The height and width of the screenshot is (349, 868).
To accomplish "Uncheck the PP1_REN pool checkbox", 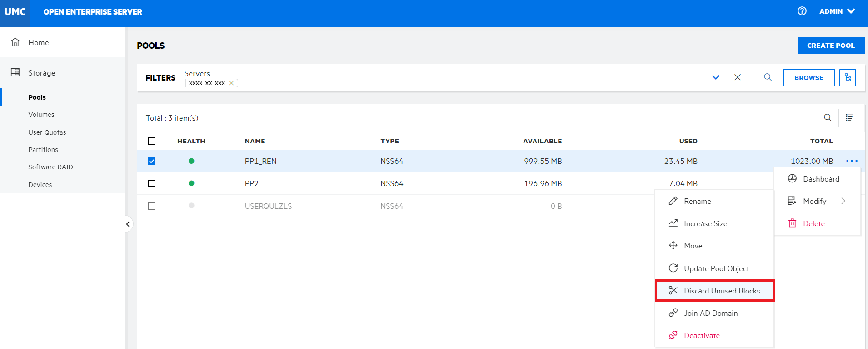I will (x=152, y=161).
